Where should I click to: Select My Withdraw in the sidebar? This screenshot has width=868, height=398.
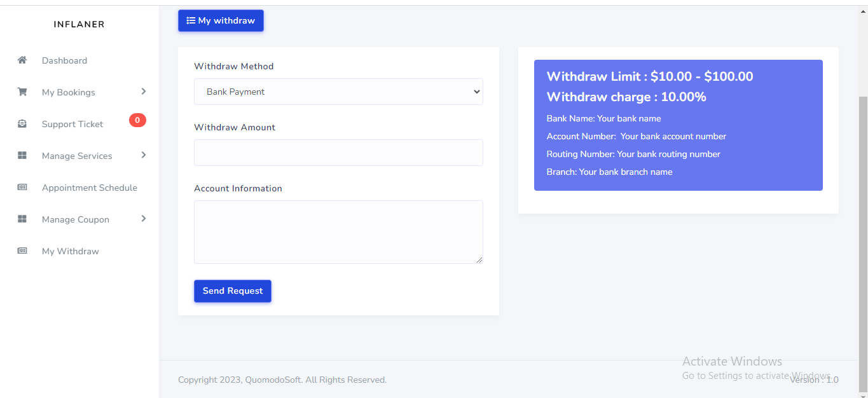pyautogui.click(x=70, y=251)
